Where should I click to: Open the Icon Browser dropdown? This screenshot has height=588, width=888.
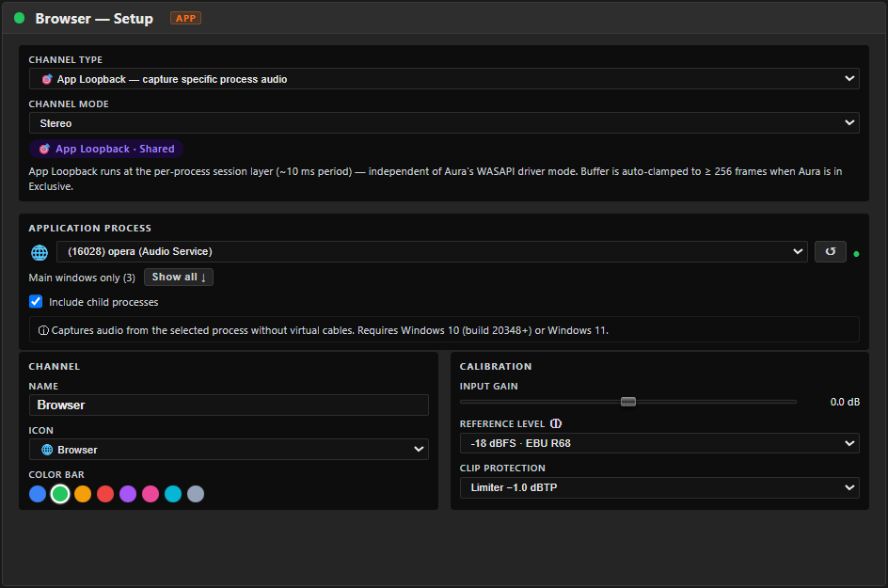tap(229, 449)
